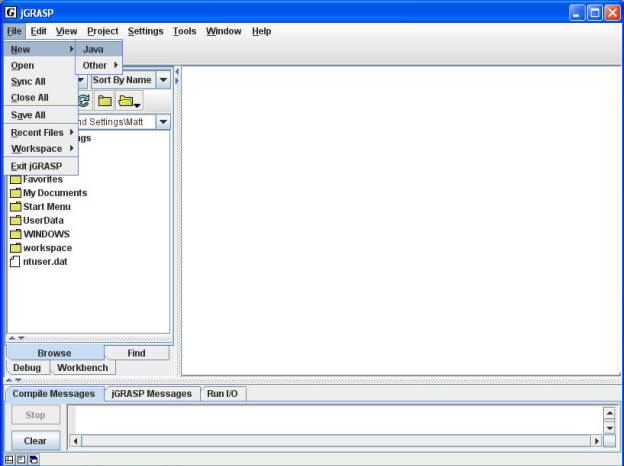Expand the Workspace submenu
The height and width of the screenshot is (466, 624).
pos(41,148)
